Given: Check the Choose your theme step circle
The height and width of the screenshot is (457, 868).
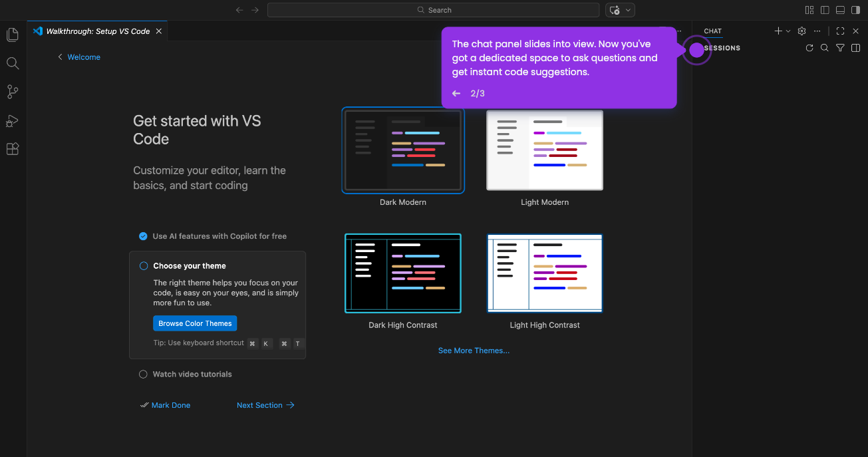Looking at the screenshot, I should tap(144, 265).
